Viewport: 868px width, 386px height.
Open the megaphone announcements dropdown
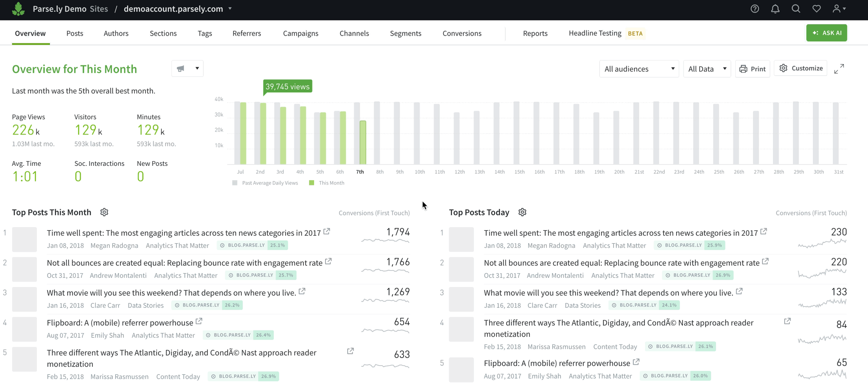click(187, 68)
